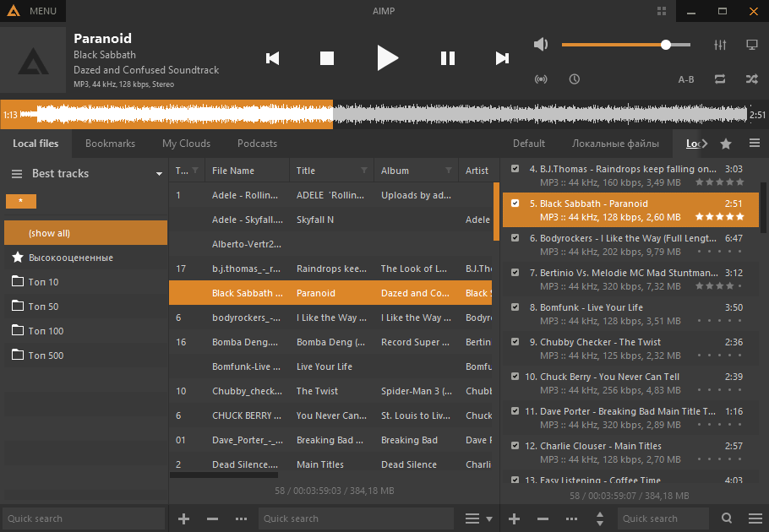Toggle repeat playback mode
Viewport: 769px width, 532px height.
point(720,79)
